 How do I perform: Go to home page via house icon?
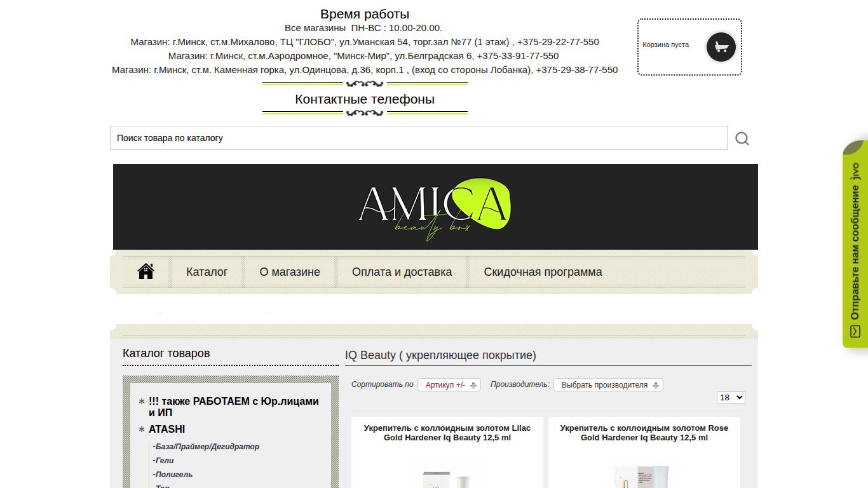pyautogui.click(x=146, y=271)
